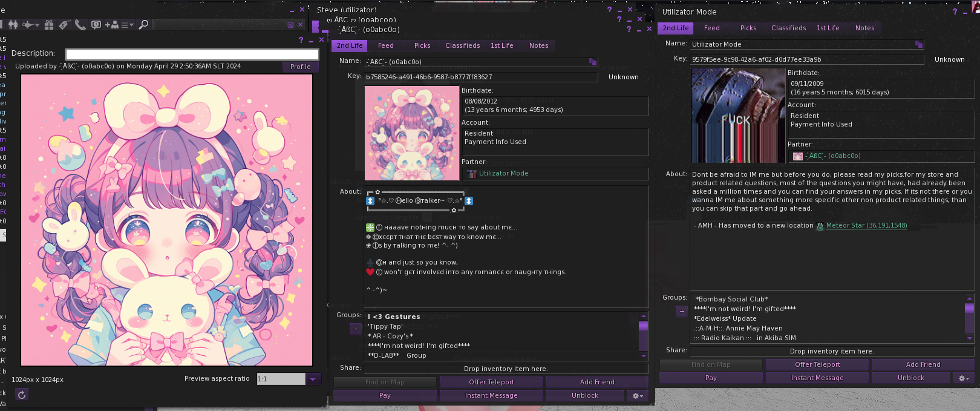This screenshot has width=980, height=411.
Task: Open the Meteor Star location link
Action: (x=866, y=226)
